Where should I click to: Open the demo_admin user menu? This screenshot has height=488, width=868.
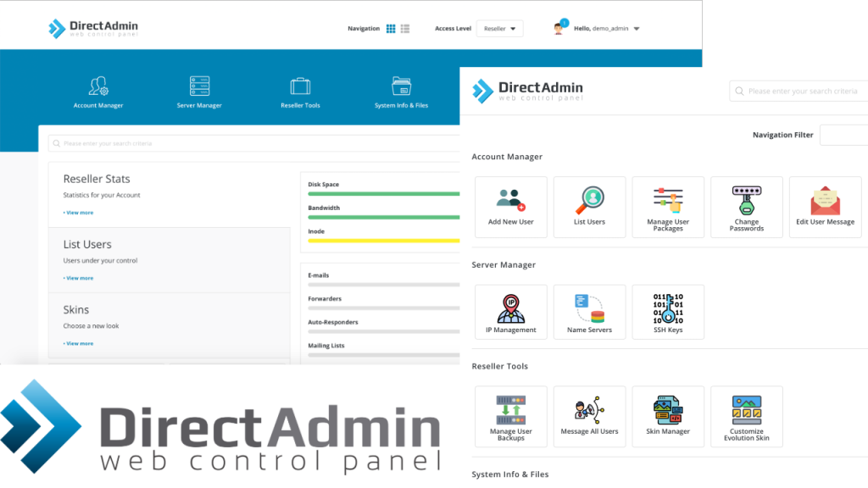[605, 29]
